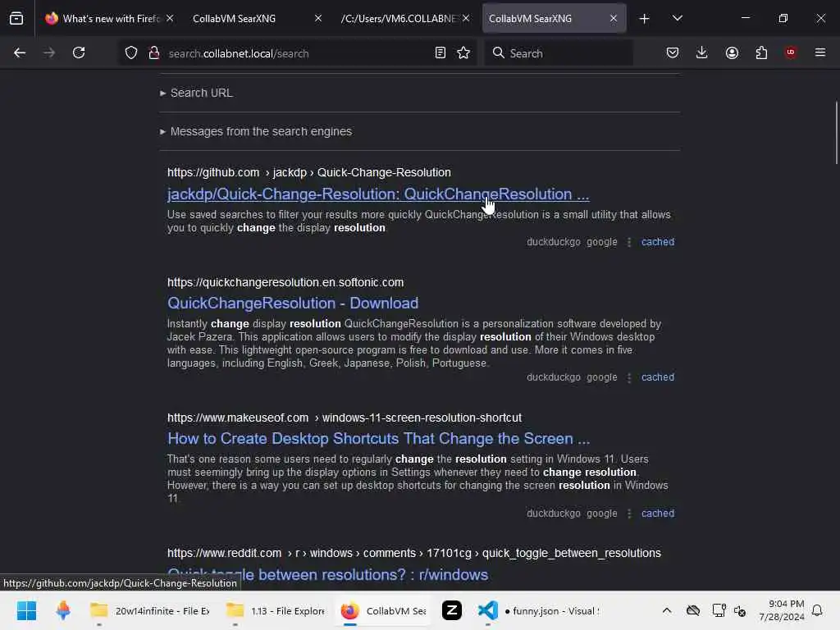840x630 pixels.
Task: Reload the current page
Action: [79, 53]
